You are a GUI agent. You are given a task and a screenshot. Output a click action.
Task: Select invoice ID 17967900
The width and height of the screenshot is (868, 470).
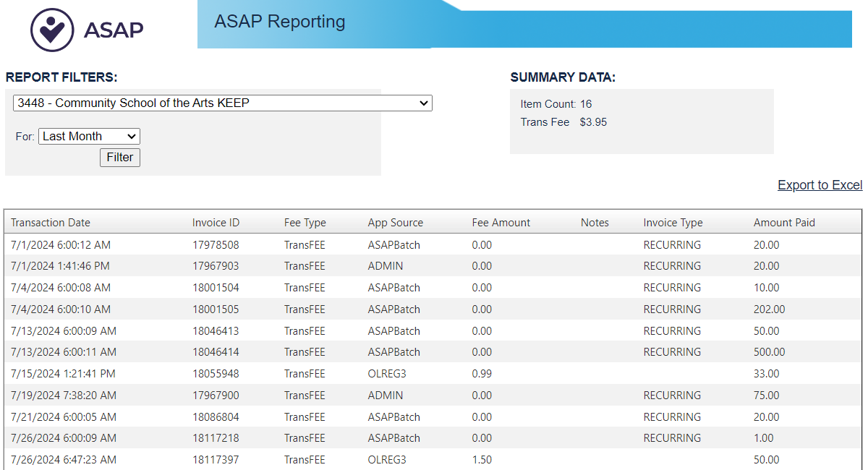tap(216, 396)
